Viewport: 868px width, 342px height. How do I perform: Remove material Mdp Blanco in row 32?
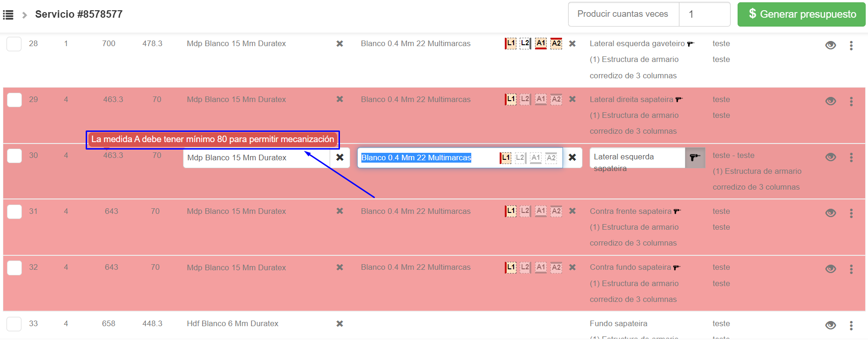pos(340,267)
